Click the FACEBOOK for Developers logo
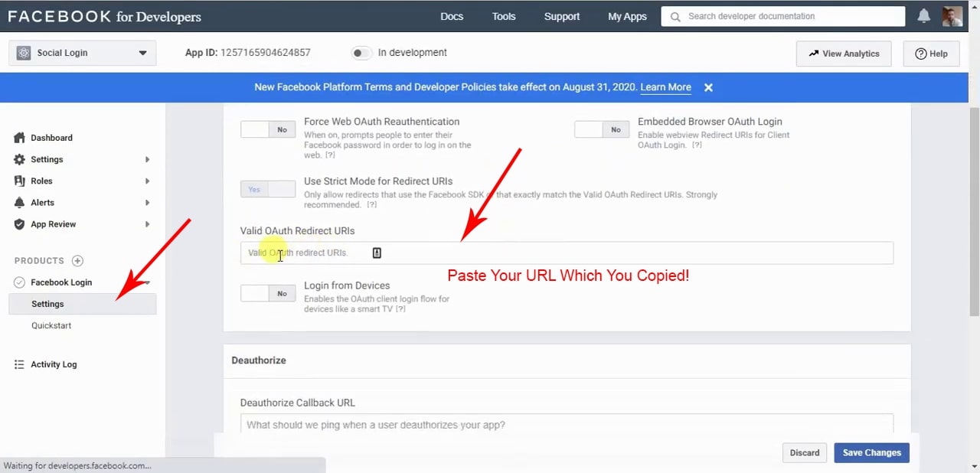 click(x=104, y=16)
